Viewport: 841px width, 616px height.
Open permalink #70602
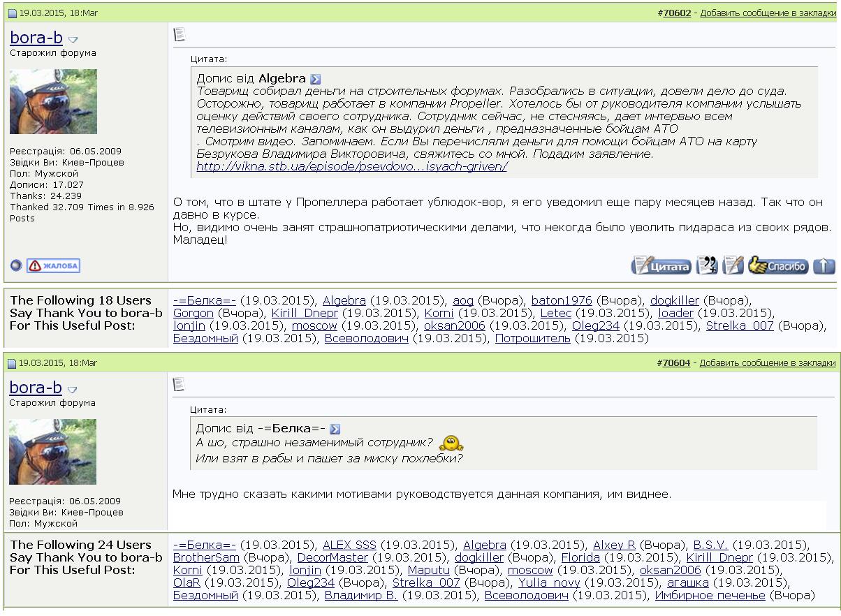click(x=674, y=13)
